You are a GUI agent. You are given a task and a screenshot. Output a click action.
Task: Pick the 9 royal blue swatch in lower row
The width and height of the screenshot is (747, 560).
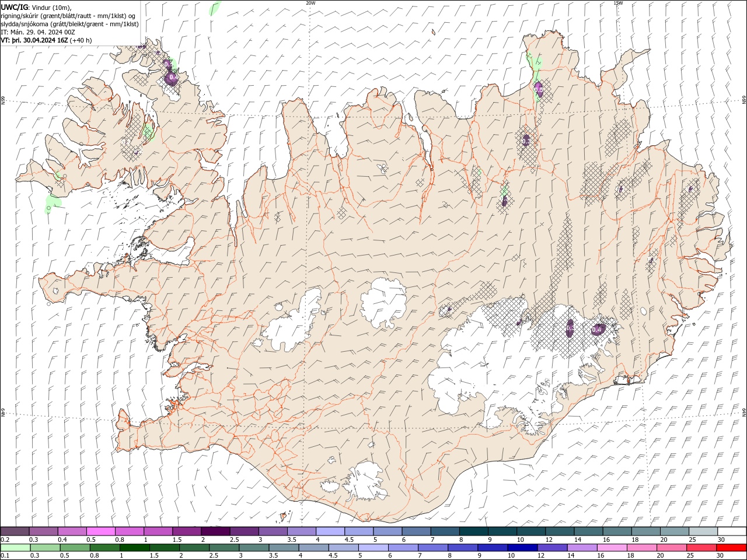(x=492, y=548)
